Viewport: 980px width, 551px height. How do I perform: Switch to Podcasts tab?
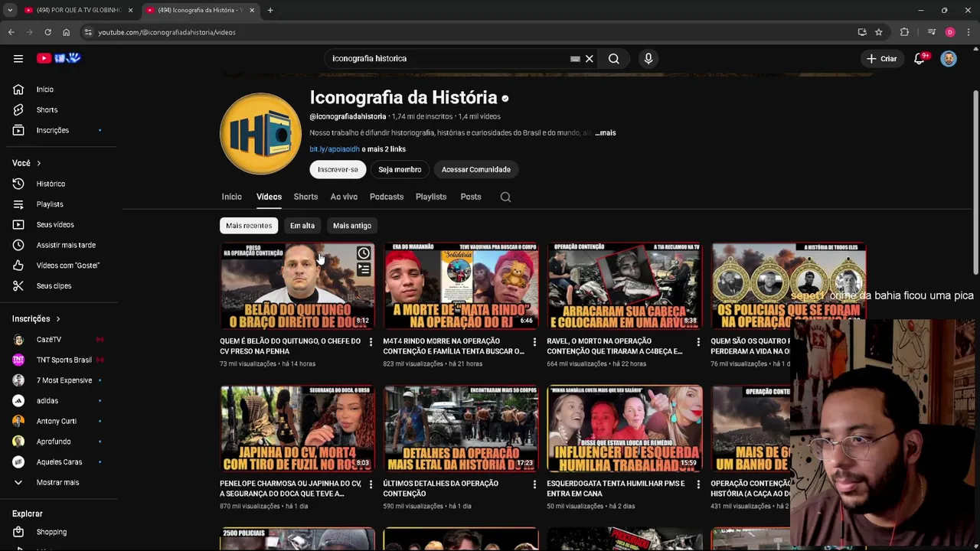[x=387, y=197]
